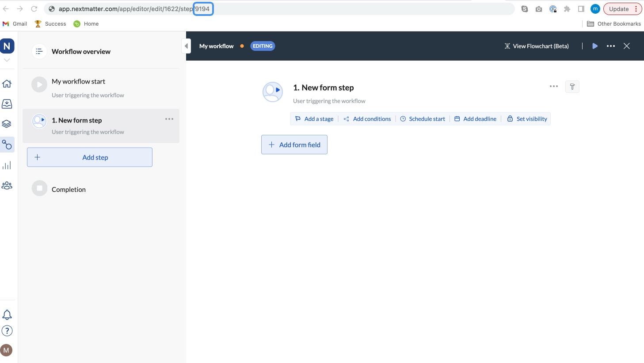Open the Home icon in the sidebar
644x363 pixels.
coord(7,84)
